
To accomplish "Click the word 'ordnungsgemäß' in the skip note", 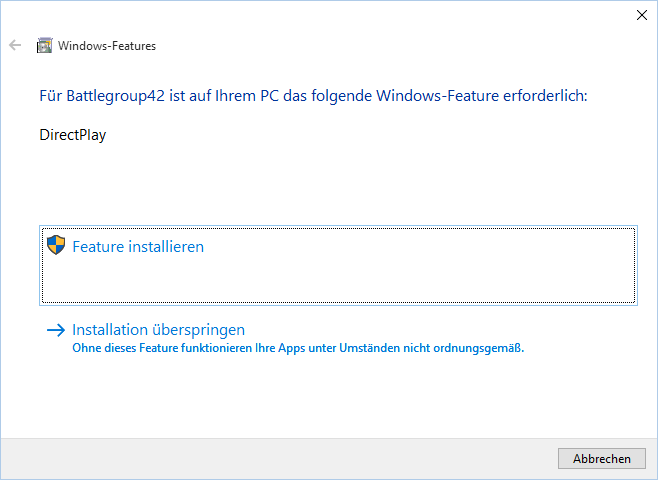I will [477, 348].
